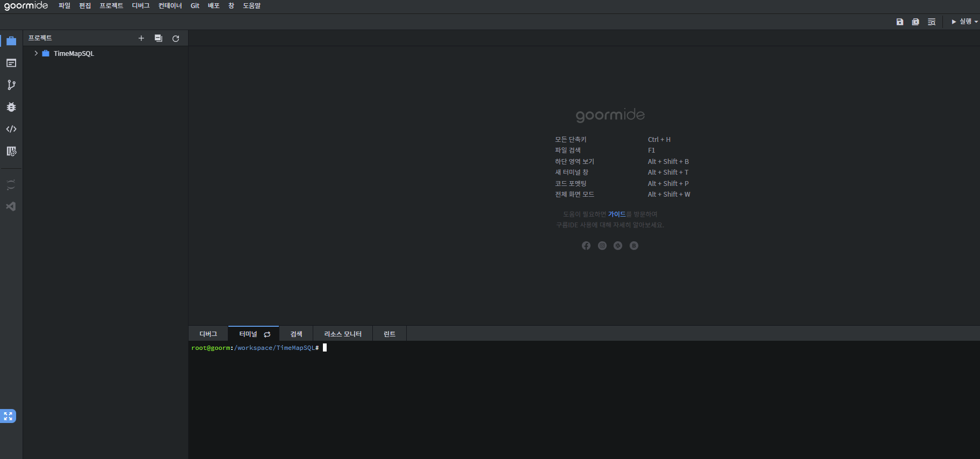Click the VS Code logo sidebar icon
The height and width of the screenshot is (459, 980).
pyautogui.click(x=11, y=206)
